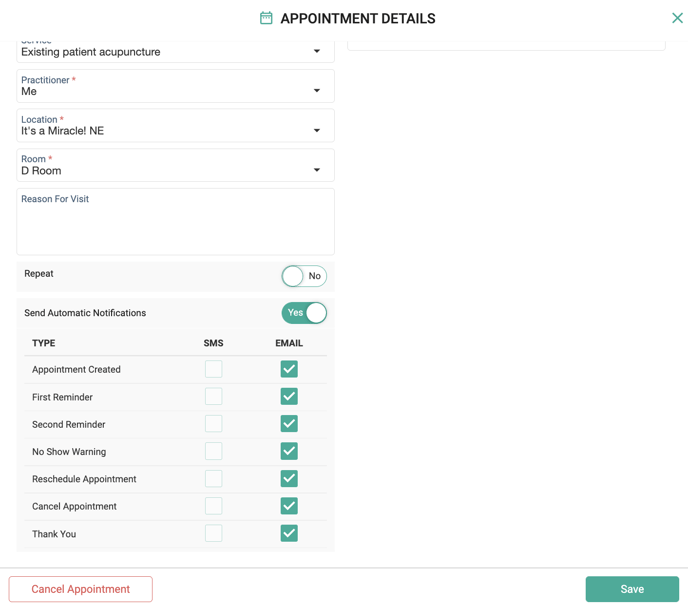688x606 pixels.
Task: Enable SMS for First Reminder
Action: pos(213,397)
